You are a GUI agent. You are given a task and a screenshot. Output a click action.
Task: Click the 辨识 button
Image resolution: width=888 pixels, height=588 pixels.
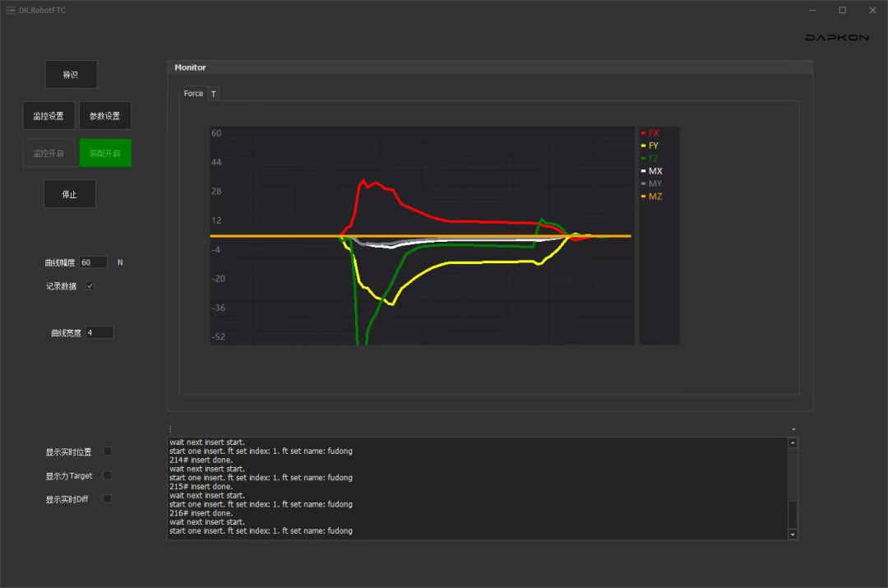72,75
